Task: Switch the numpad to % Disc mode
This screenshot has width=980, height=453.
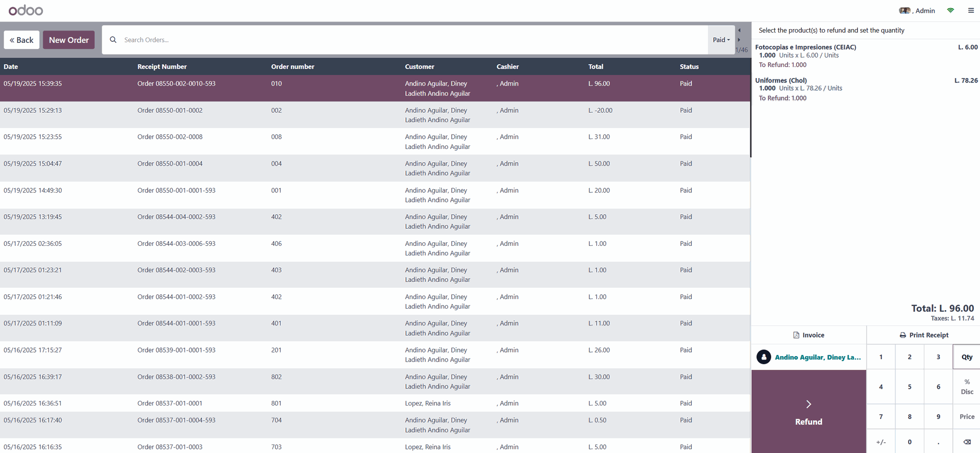Action: [966, 387]
